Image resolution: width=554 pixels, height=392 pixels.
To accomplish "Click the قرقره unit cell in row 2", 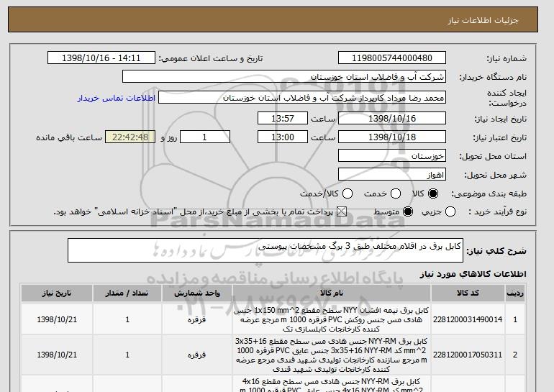I will point(197,355).
